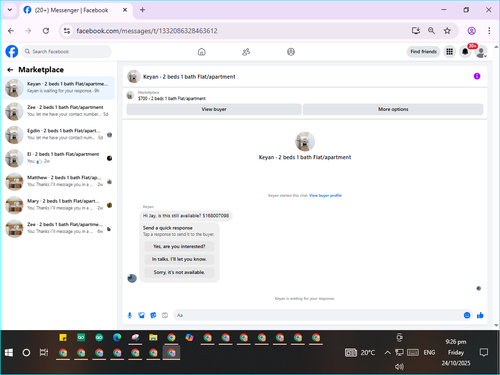500x375 pixels.
Task: Open the notifications bell
Action: (465, 52)
